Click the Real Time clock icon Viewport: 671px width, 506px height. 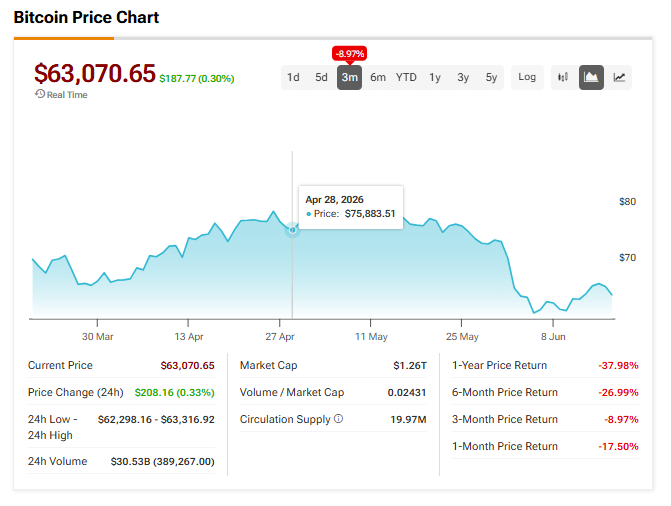tap(40, 94)
